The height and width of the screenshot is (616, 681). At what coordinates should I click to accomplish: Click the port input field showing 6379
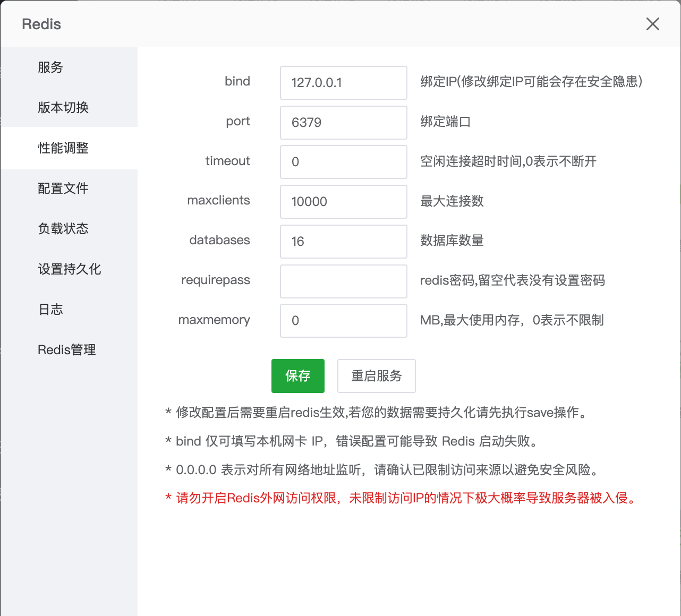pos(344,123)
